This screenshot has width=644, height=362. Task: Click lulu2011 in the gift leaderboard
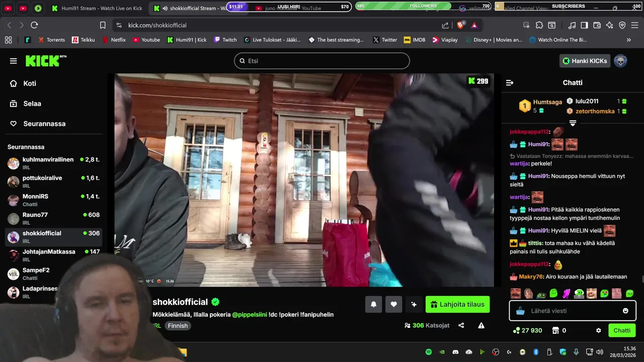point(587,101)
